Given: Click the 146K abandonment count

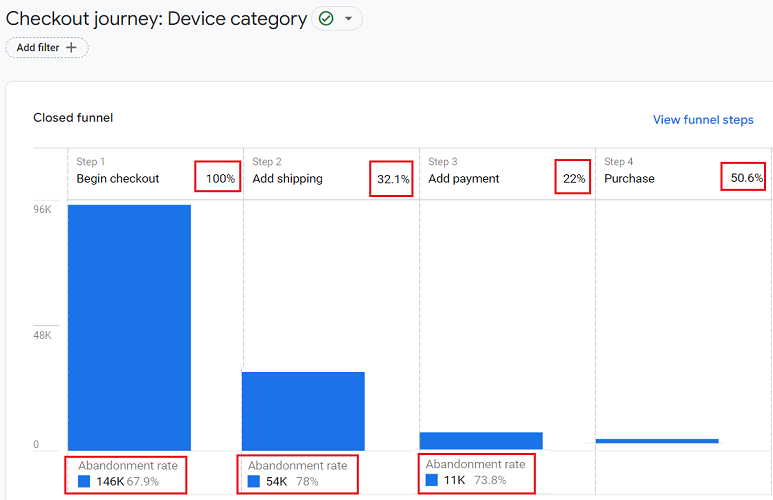Looking at the screenshot, I should (x=110, y=481).
